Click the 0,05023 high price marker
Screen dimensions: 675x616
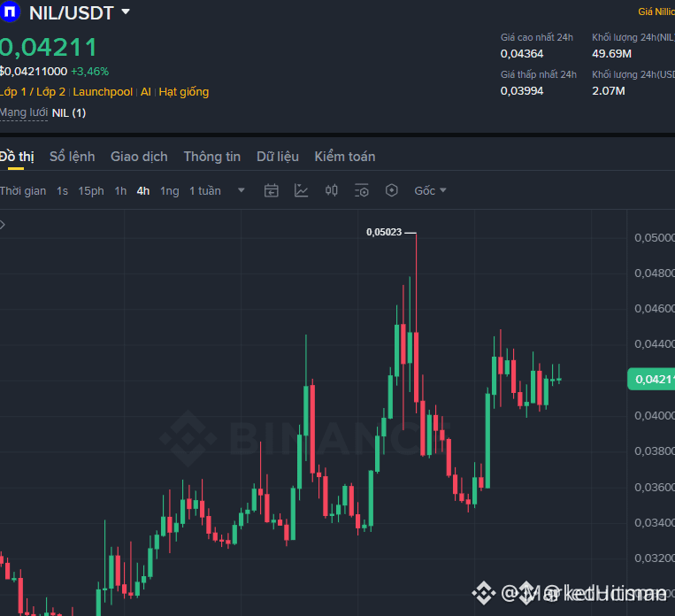coord(384,232)
